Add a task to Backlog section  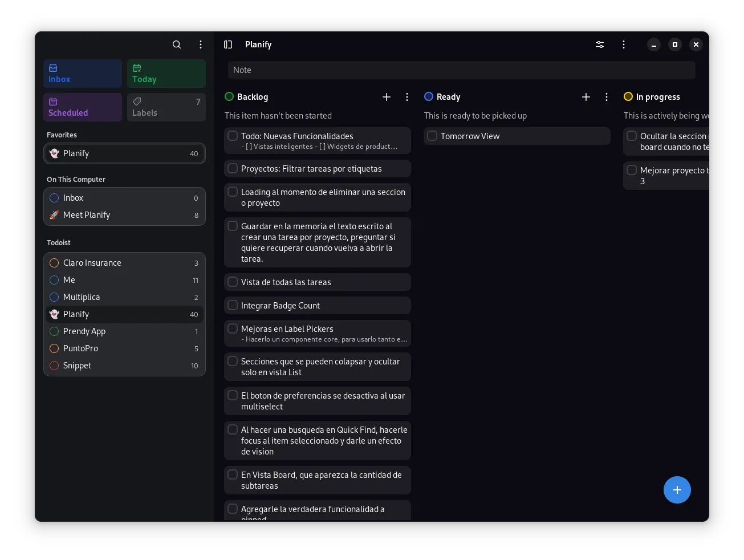coord(387,97)
